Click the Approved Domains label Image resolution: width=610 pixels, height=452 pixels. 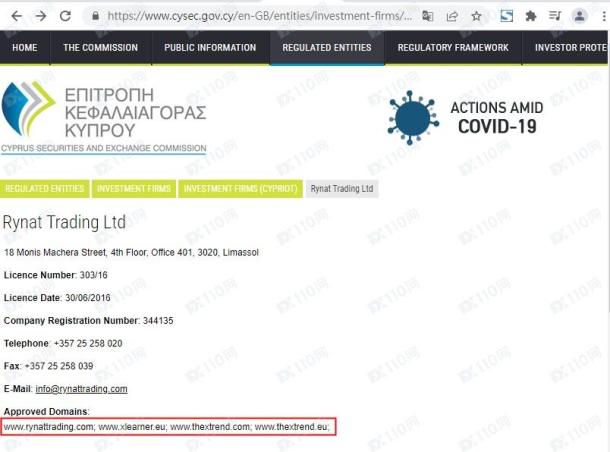(x=46, y=412)
